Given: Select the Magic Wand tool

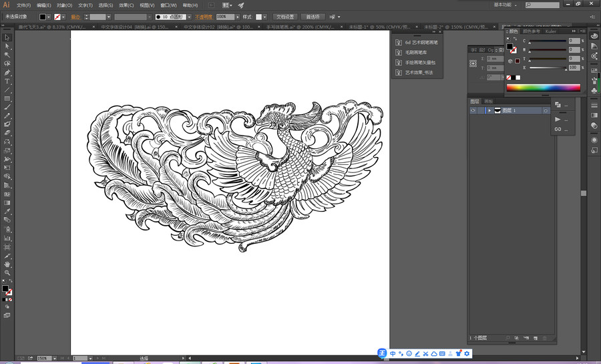Looking at the screenshot, I should pos(7,55).
